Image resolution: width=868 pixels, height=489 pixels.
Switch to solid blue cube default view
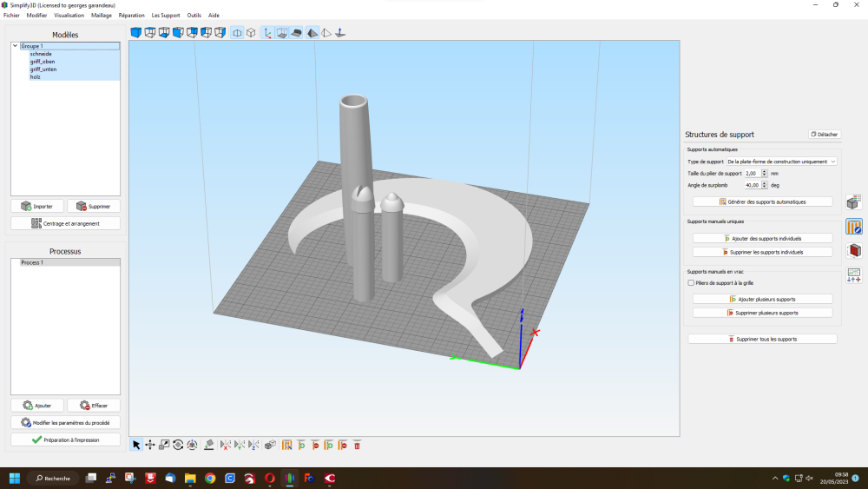[135, 33]
